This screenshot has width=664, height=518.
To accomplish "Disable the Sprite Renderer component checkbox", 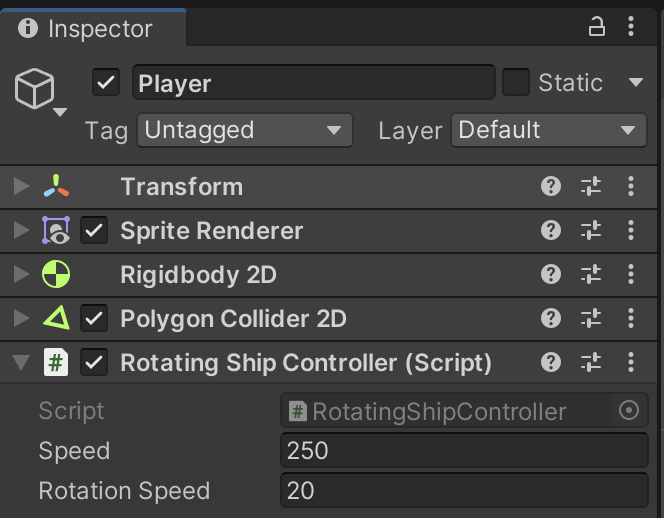I will 95,231.
